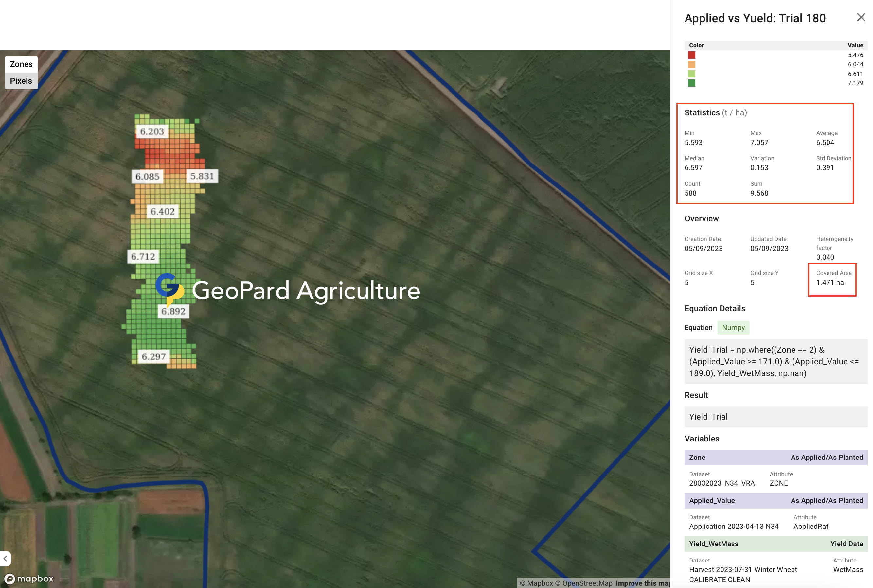The width and height of the screenshot is (873, 588).
Task: Click the equation code text box
Action: coord(775,361)
